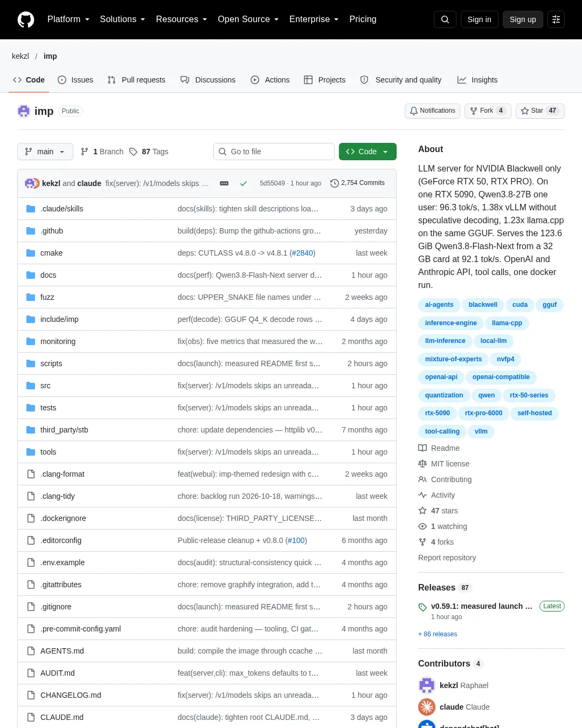Open the Pull requests tab
The height and width of the screenshot is (728, 582).
[x=136, y=80]
